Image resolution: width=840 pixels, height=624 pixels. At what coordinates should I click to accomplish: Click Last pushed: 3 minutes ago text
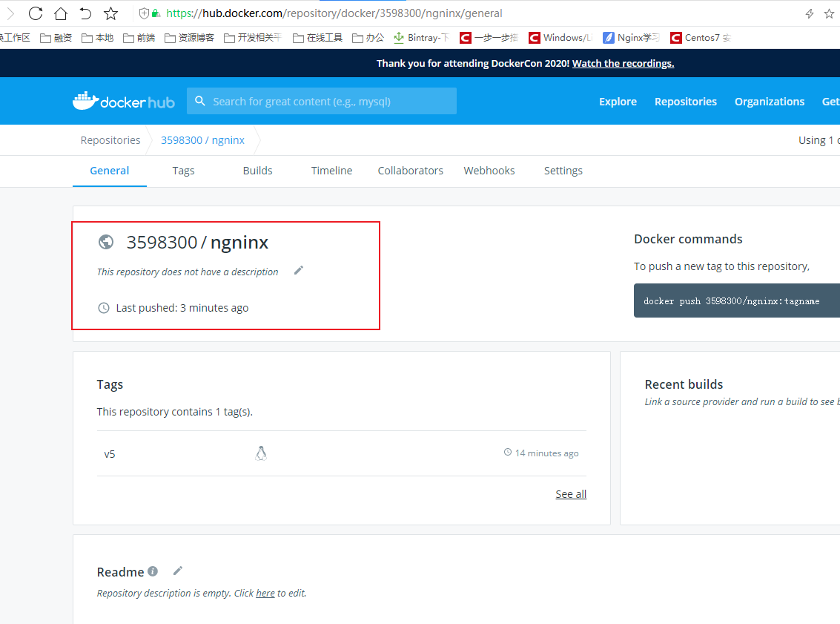[x=182, y=308]
